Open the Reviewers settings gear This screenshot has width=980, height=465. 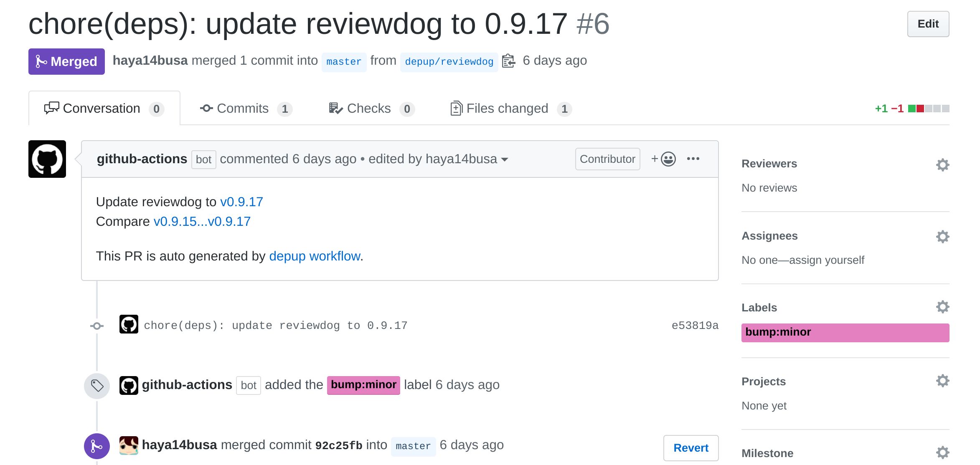pyautogui.click(x=943, y=164)
